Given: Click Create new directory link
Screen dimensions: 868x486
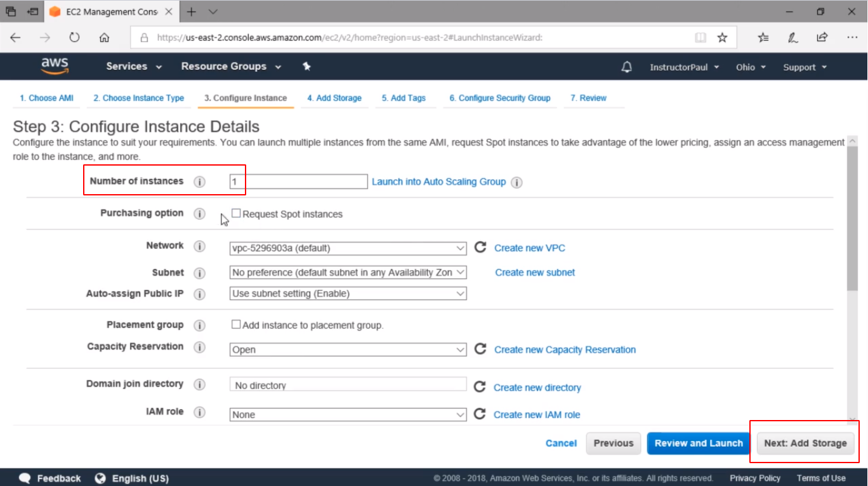Looking at the screenshot, I should point(537,388).
